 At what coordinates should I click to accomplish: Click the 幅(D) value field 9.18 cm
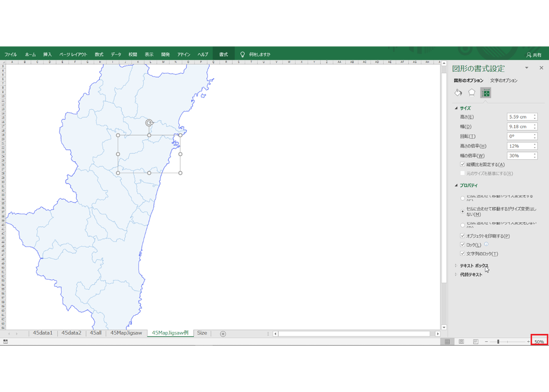519,127
